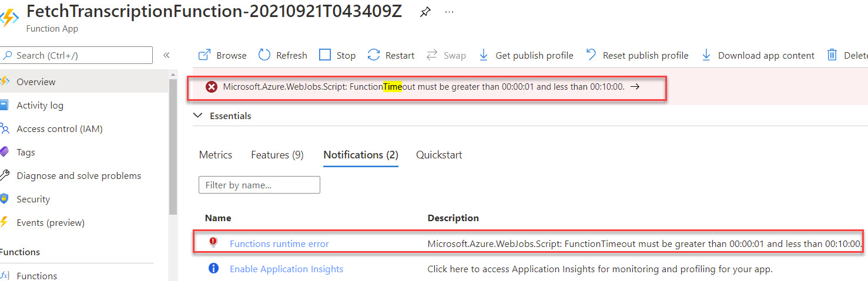Click the FetchTranscriptionFunction title

pyautogui.click(x=215, y=11)
